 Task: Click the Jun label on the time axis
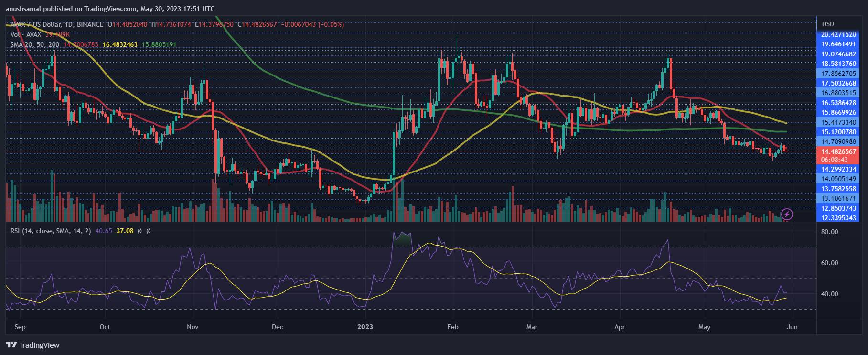[x=792, y=327]
